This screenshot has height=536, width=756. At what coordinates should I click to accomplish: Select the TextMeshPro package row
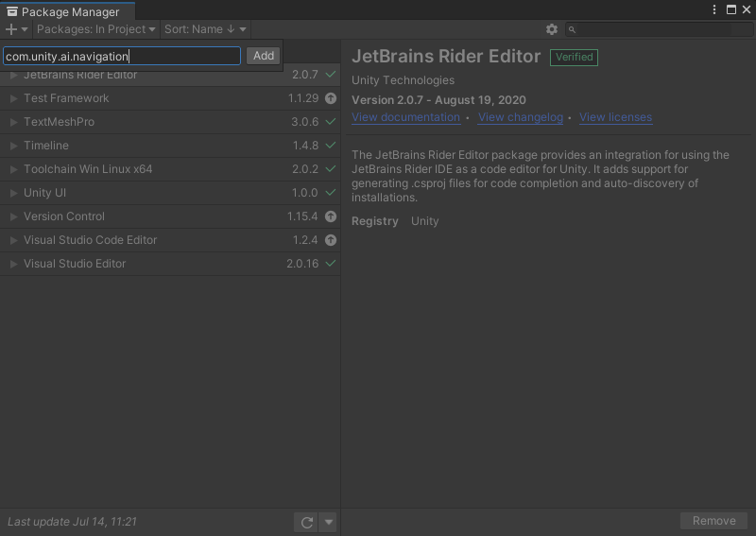pyautogui.click(x=170, y=122)
